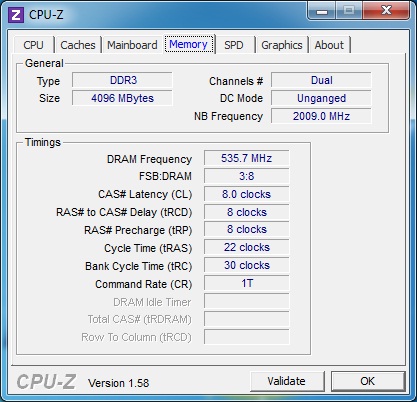Show the Graphics tab
The image size is (417, 402).
pyautogui.click(x=282, y=45)
